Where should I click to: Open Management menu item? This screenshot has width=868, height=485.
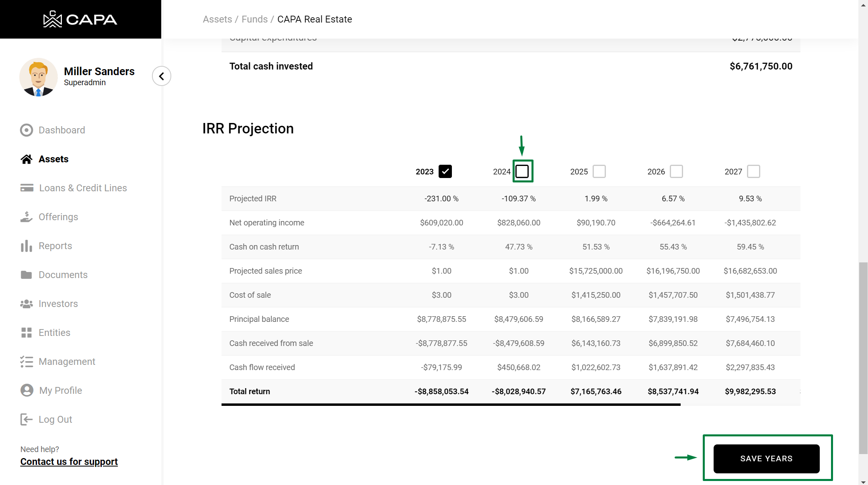pos(67,362)
